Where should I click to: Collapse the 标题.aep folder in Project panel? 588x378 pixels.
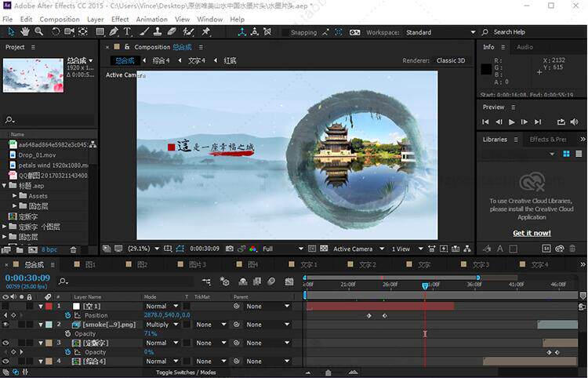click(5, 186)
